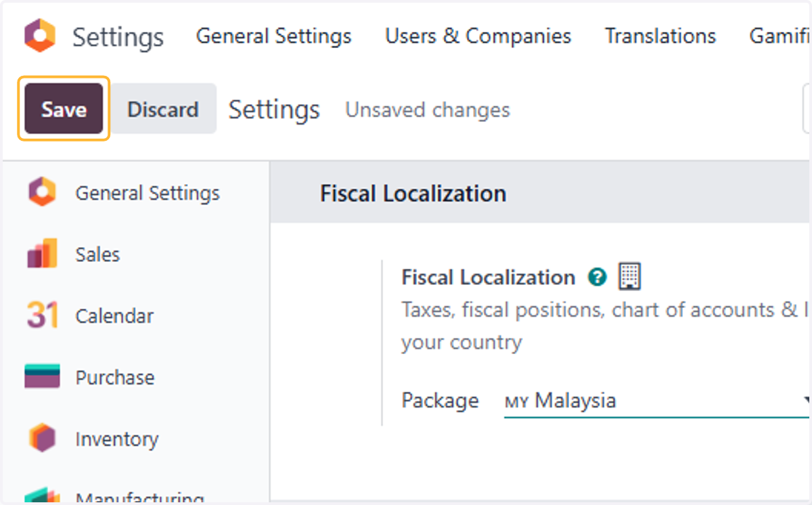Click the Fiscal Localization help question icon
Image resolution: width=812 pixels, height=505 pixels.
pyautogui.click(x=597, y=277)
